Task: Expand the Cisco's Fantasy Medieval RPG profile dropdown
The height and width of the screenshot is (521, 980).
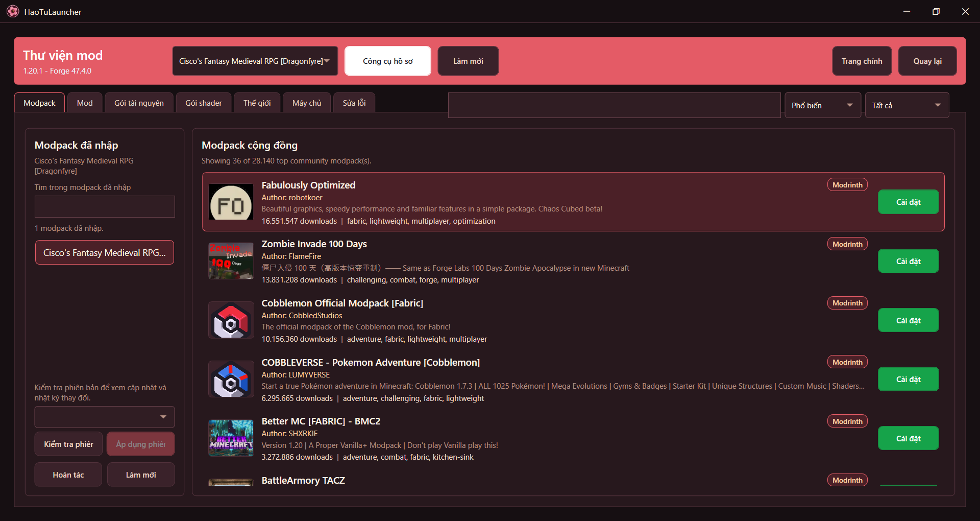Action: (x=255, y=61)
